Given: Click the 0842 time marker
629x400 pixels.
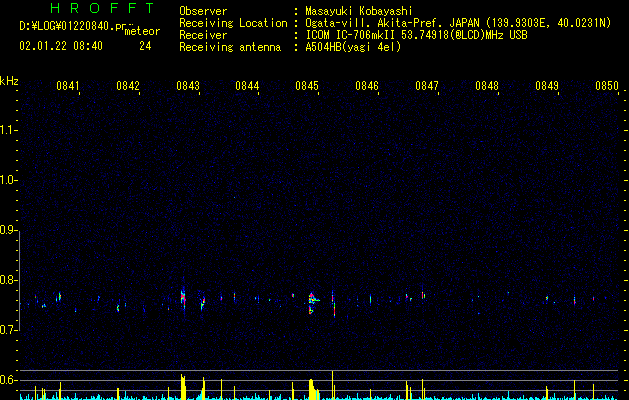Looking at the screenshot, I should [x=128, y=85].
